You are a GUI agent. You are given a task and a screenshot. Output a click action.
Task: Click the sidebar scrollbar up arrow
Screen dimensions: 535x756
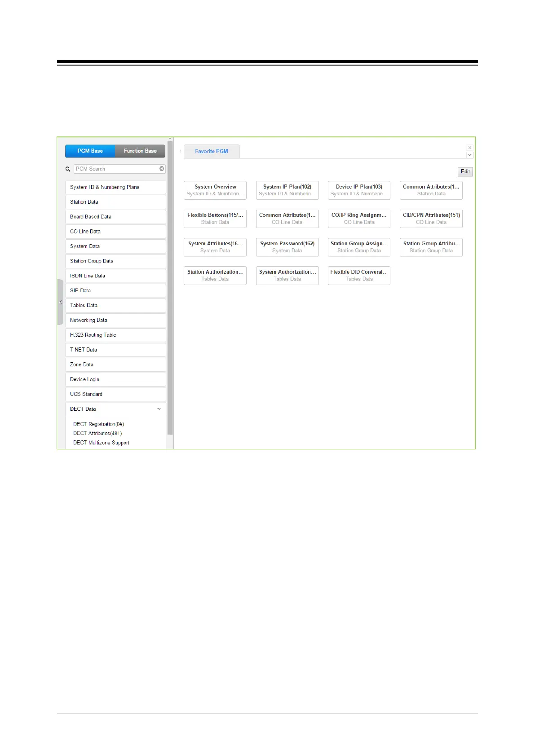click(x=170, y=139)
